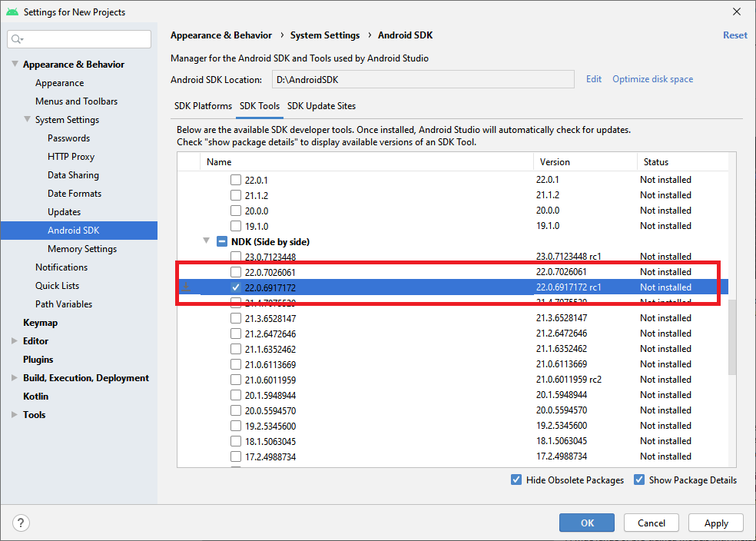Sort by the Status column header

(683, 162)
